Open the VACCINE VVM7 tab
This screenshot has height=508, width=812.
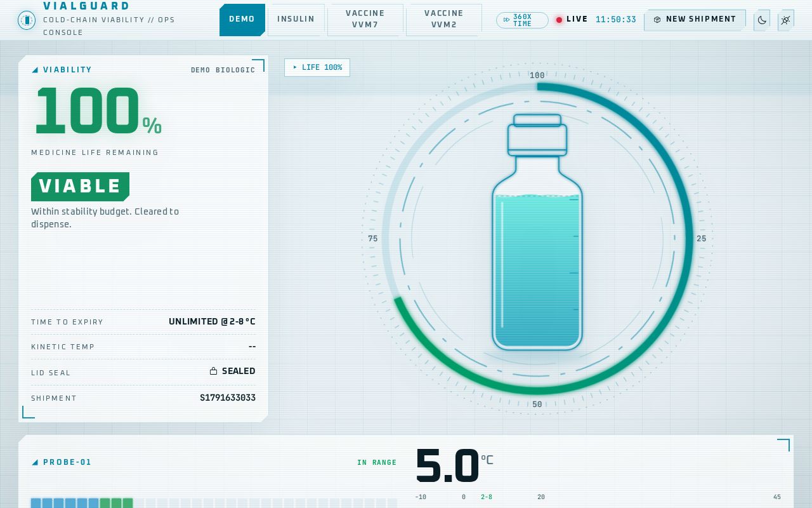coord(365,20)
